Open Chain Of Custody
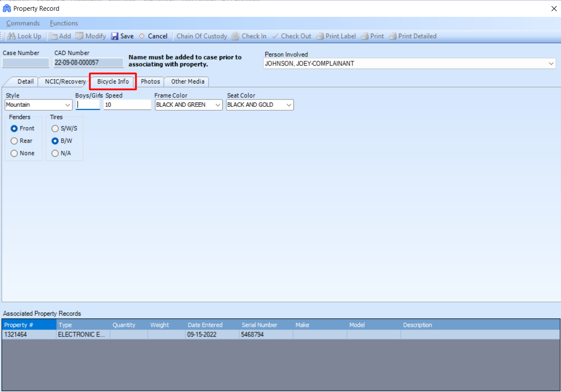 [202, 36]
